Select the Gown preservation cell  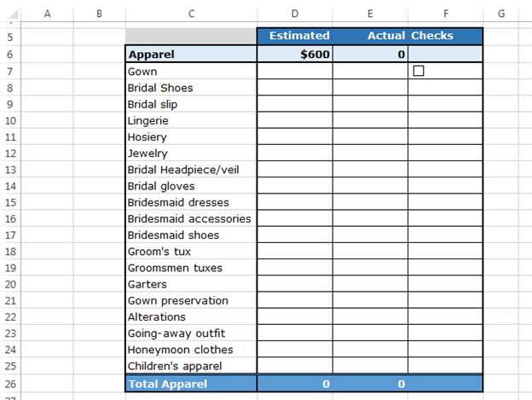click(191, 300)
